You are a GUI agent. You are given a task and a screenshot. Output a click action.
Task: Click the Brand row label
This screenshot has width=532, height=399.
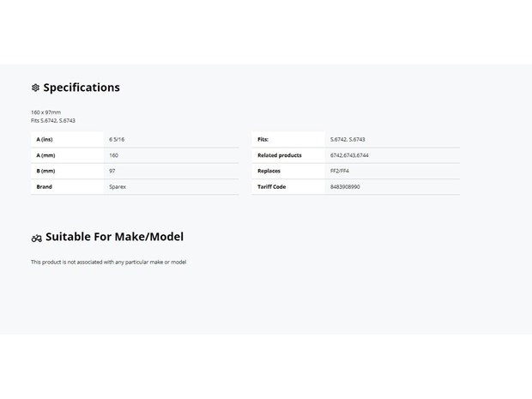[44, 187]
